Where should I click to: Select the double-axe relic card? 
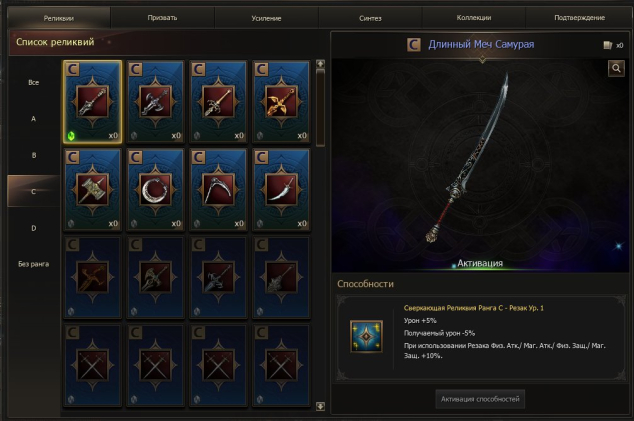pos(156,102)
